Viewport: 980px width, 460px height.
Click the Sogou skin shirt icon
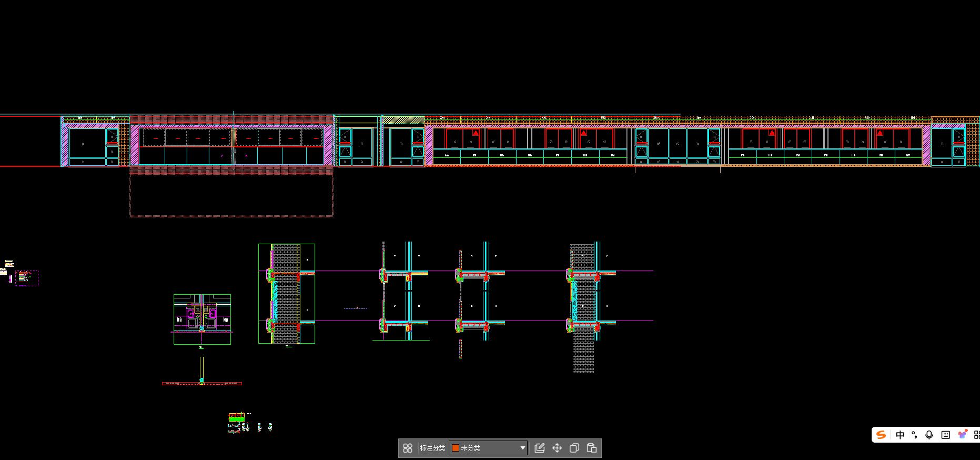coord(962,435)
